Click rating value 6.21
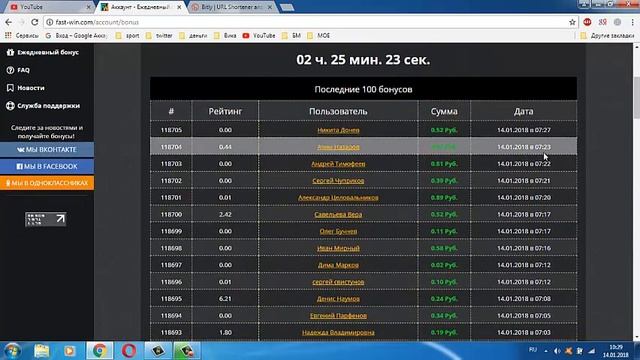This screenshot has width=640, height=360. [x=225, y=299]
